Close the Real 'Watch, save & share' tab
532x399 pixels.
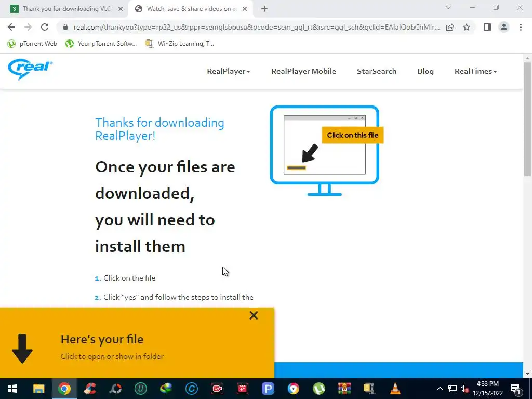click(x=245, y=9)
